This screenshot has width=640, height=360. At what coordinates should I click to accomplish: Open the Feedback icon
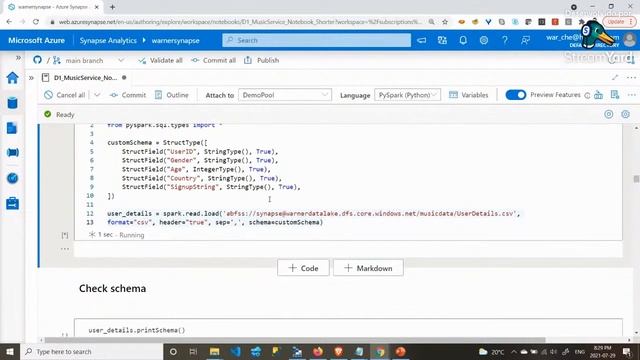525,40
